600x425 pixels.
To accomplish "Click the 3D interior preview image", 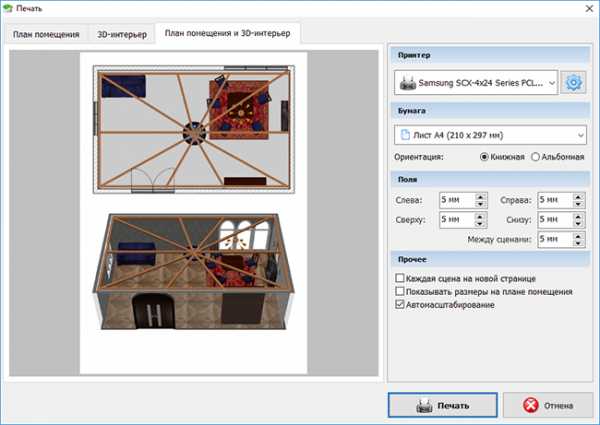I will [x=198, y=270].
